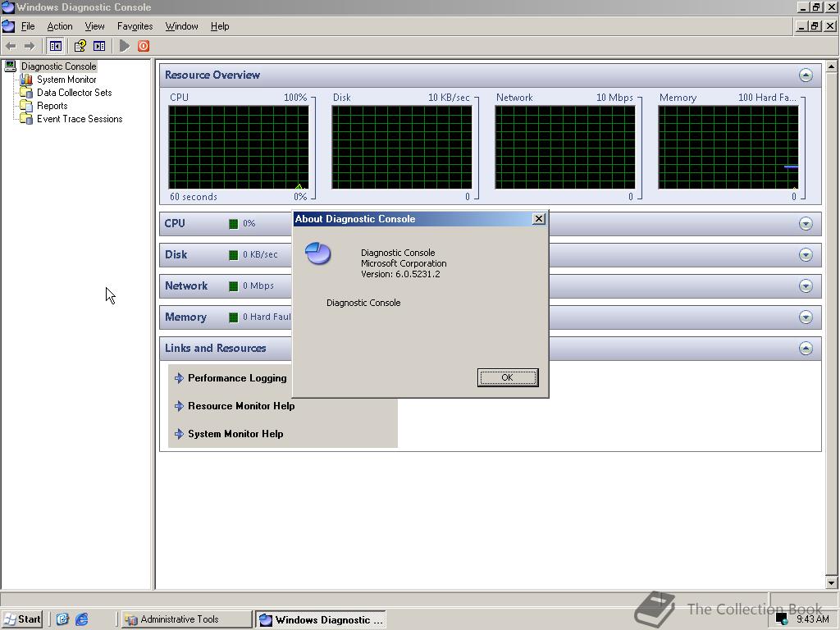Viewport: 840px width, 630px height.
Task: Toggle the Show/Hide Console Tree toolbar icon
Action: coord(55,46)
